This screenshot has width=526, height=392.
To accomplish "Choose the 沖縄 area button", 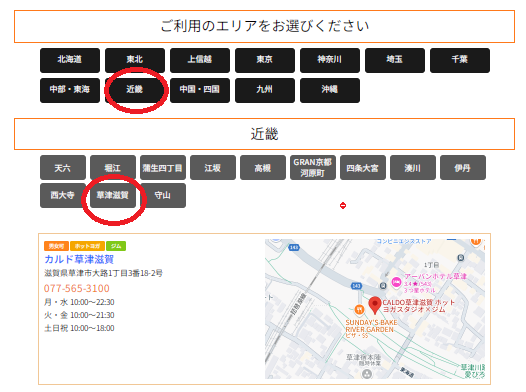I will [330, 90].
